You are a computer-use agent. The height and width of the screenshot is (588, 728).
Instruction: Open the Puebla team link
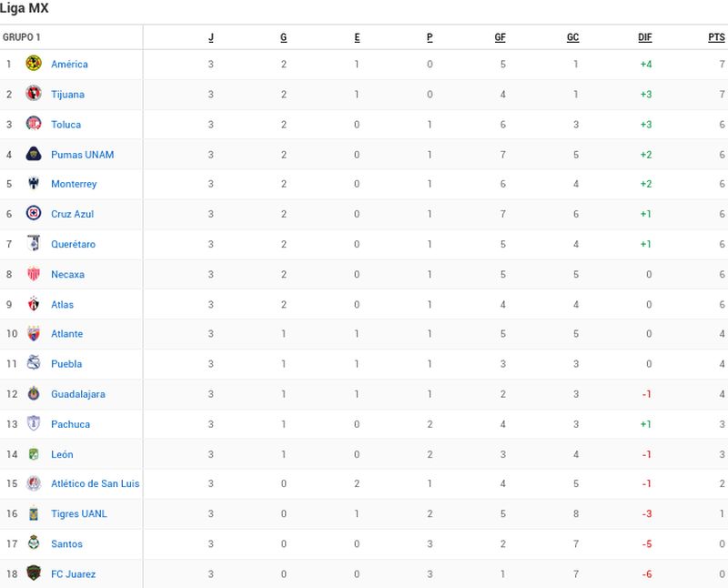(x=66, y=364)
